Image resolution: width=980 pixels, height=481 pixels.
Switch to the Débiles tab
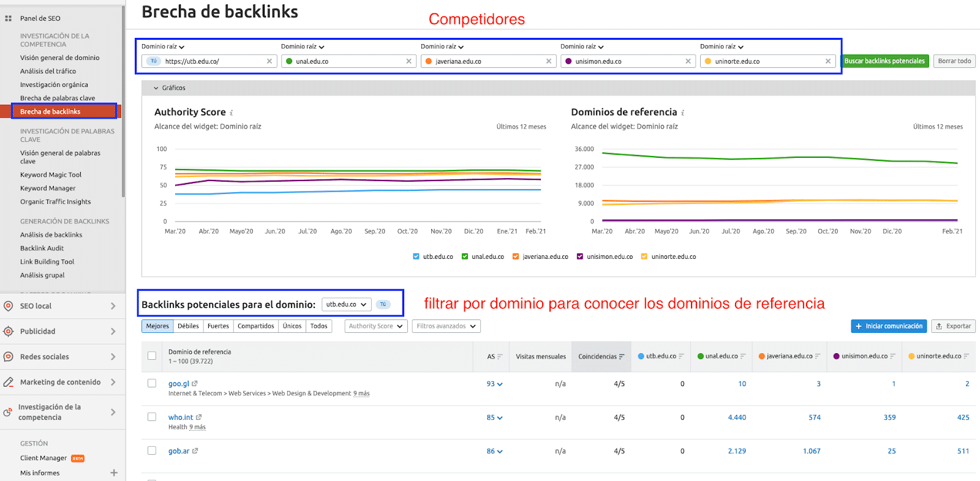(x=188, y=326)
